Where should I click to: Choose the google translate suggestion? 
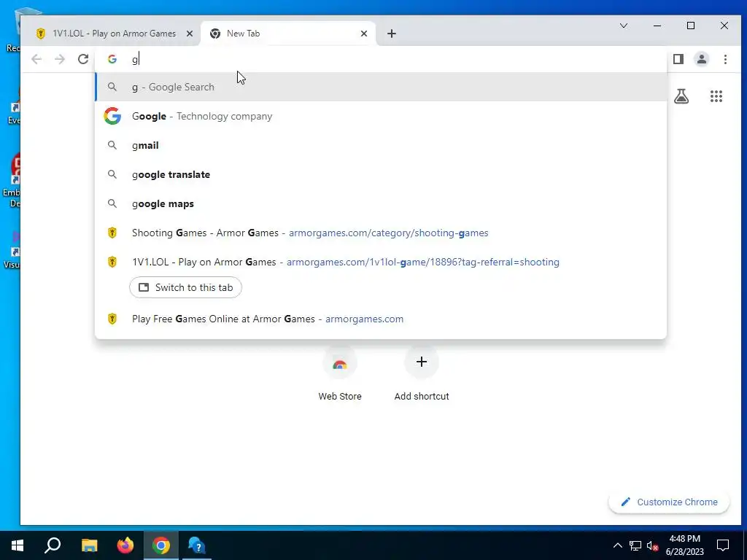(x=381, y=174)
